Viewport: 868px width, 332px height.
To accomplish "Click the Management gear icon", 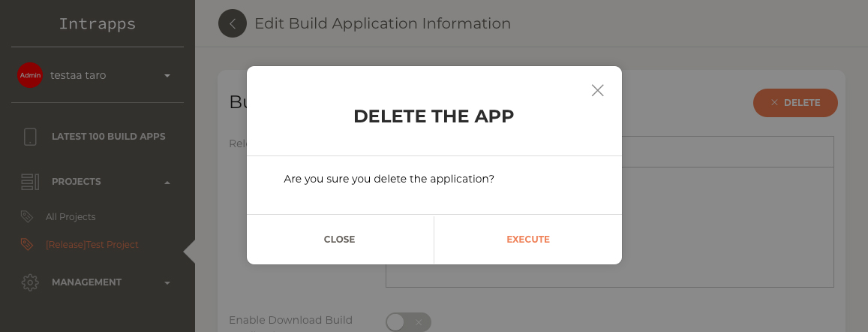I will tap(30, 282).
